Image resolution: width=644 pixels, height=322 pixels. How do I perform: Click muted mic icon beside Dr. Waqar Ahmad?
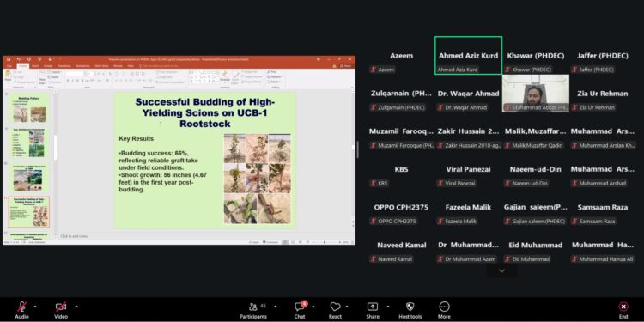click(x=440, y=107)
